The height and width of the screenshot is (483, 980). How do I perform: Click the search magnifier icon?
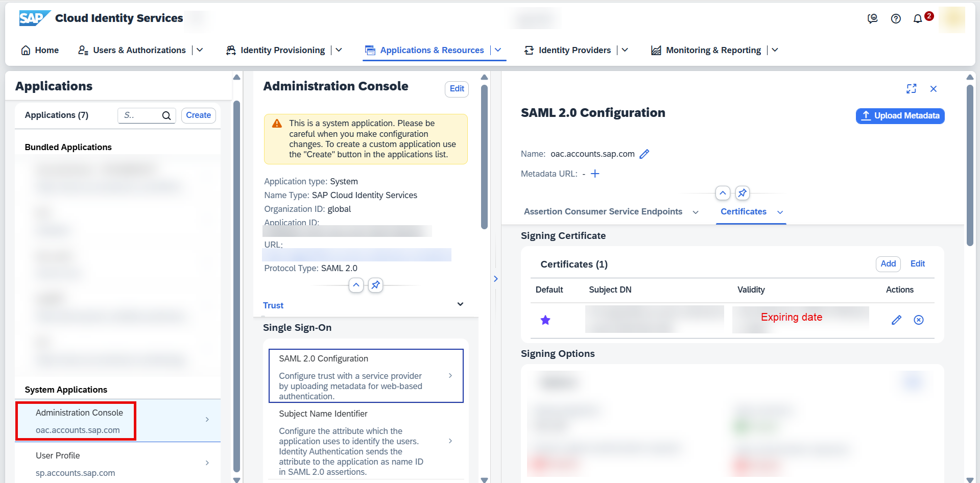tap(166, 115)
